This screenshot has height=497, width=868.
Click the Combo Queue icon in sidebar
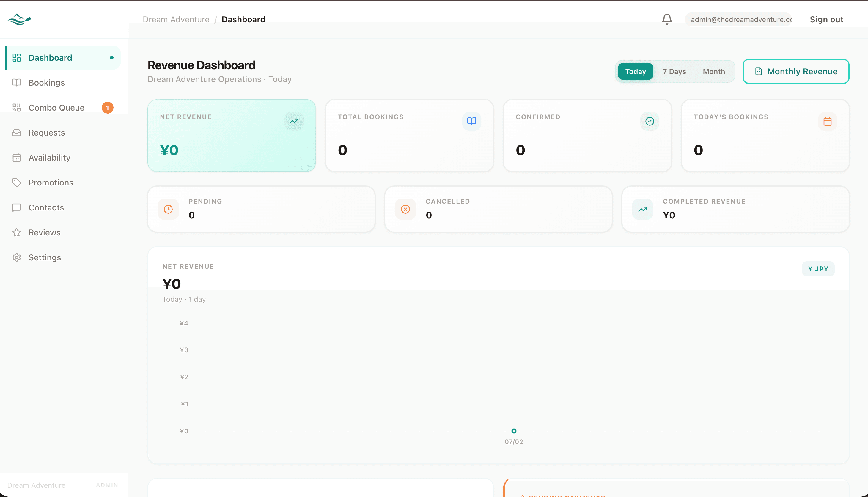(x=17, y=108)
